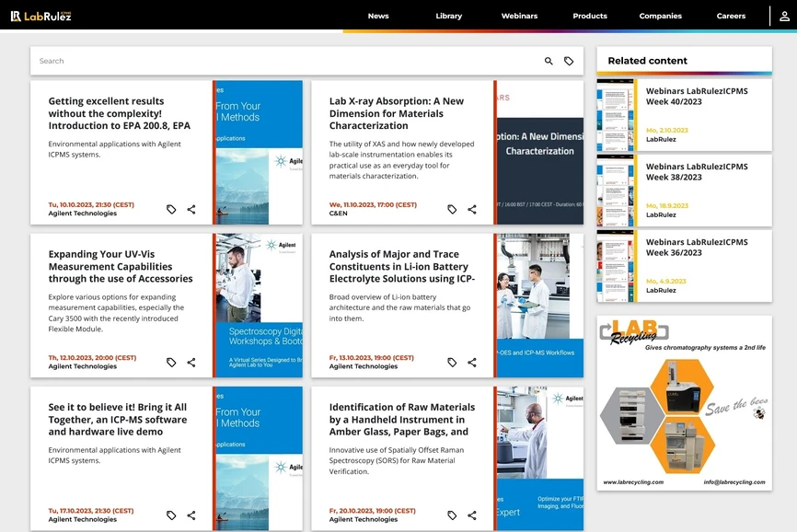This screenshot has width=797, height=532.
Task: Share the Raw Materials Identification webinar
Action: click(x=472, y=515)
